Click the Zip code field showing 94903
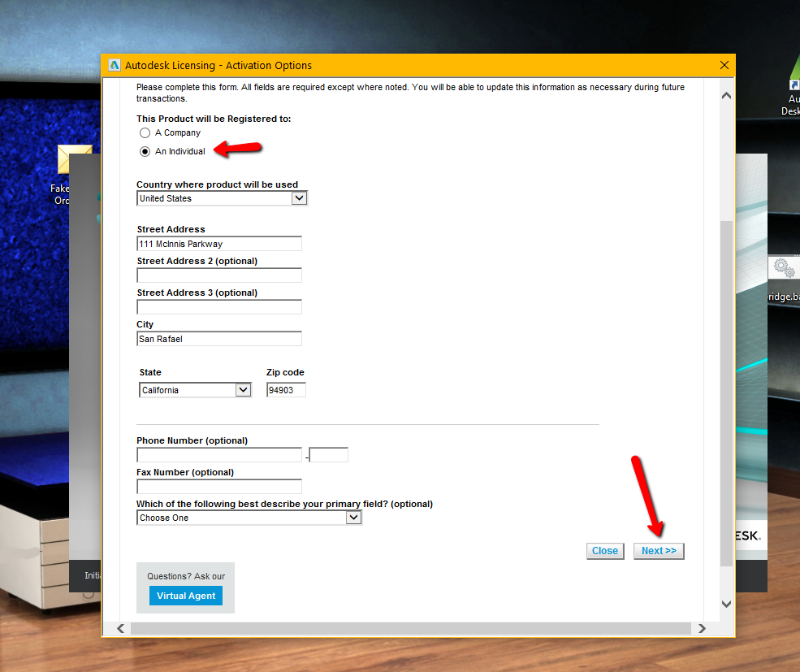The image size is (800, 672). click(286, 390)
